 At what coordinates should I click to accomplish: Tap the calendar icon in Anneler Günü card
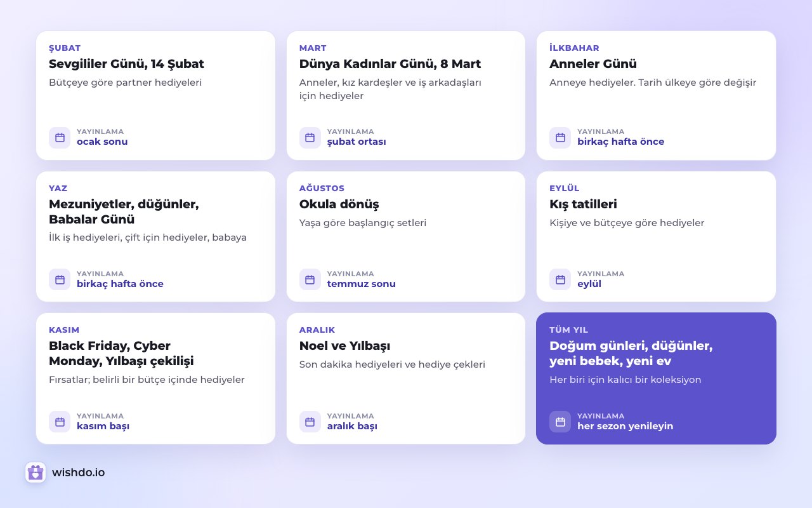click(x=560, y=138)
